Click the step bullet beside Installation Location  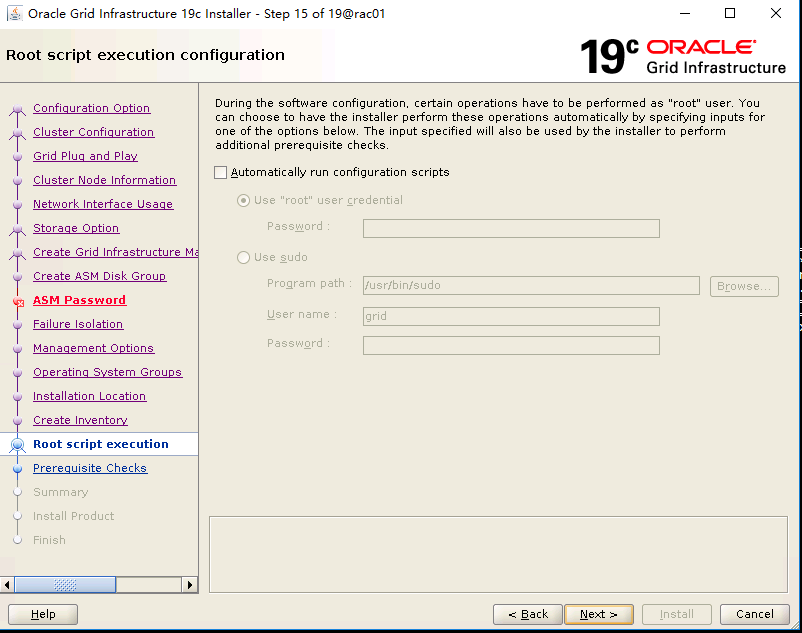[x=17, y=397]
